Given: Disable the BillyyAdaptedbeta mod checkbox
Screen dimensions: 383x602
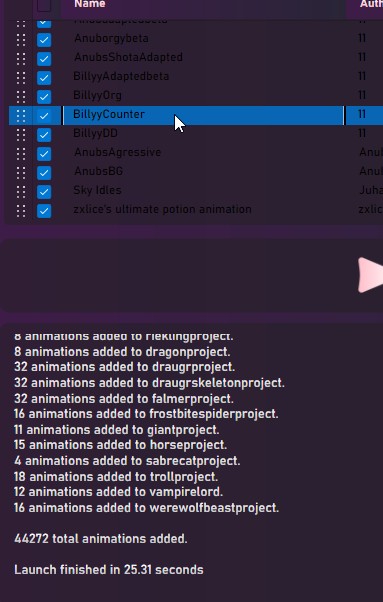Looking at the screenshot, I should pyautogui.click(x=44, y=78).
